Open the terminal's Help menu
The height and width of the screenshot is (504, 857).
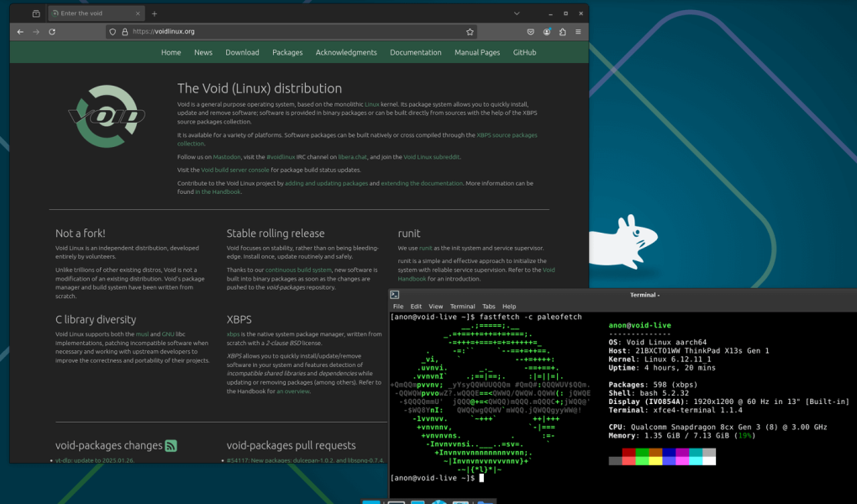click(509, 307)
